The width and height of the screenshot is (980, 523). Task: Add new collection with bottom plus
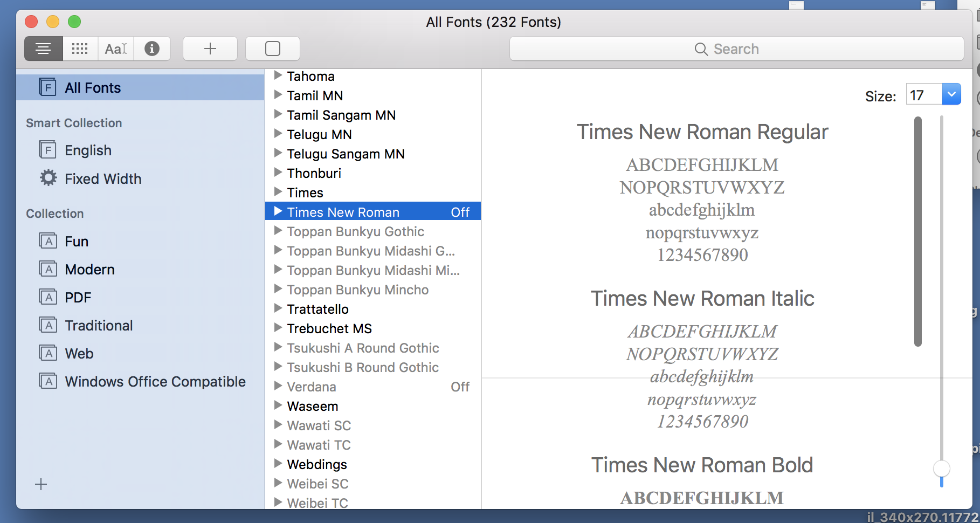(41, 484)
